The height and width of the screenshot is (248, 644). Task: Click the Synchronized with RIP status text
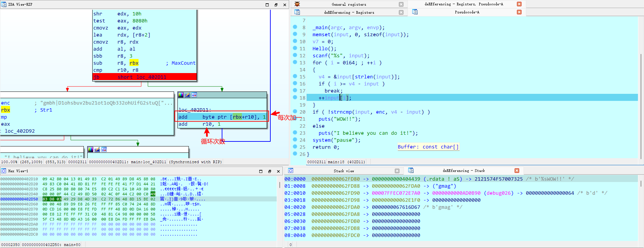click(195, 162)
